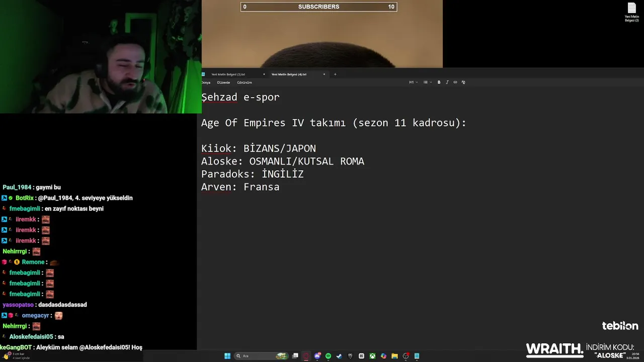The image size is (644, 362).
Task: Open the Düzenle menu
Action: 223,82
